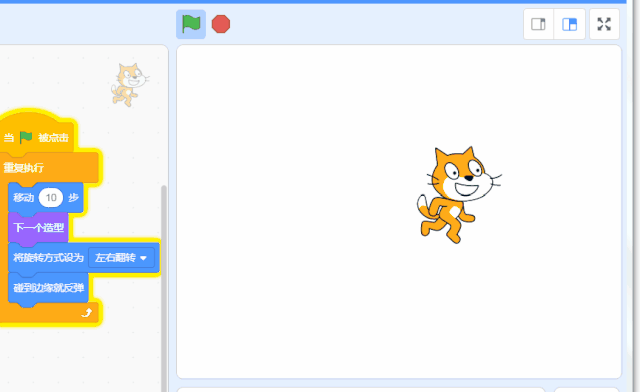Select the 下一个造型 next costume block
The image size is (640, 392).
click(x=38, y=227)
